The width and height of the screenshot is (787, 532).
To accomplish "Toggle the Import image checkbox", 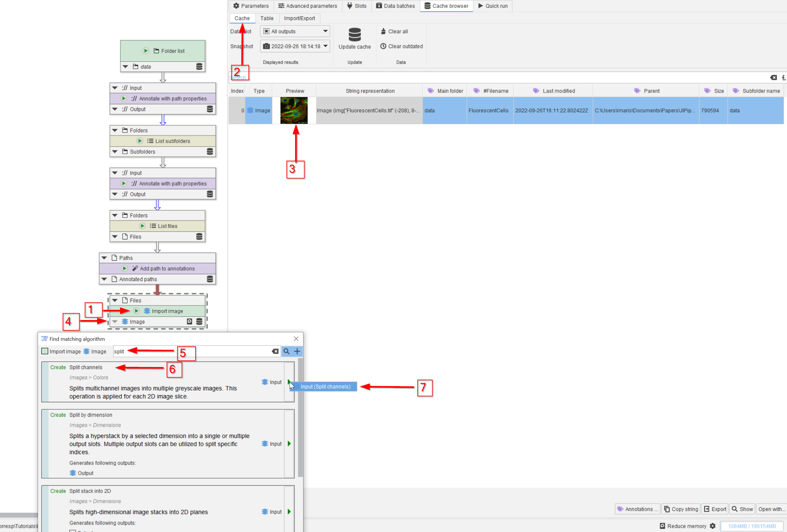I will (x=45, y=351).
